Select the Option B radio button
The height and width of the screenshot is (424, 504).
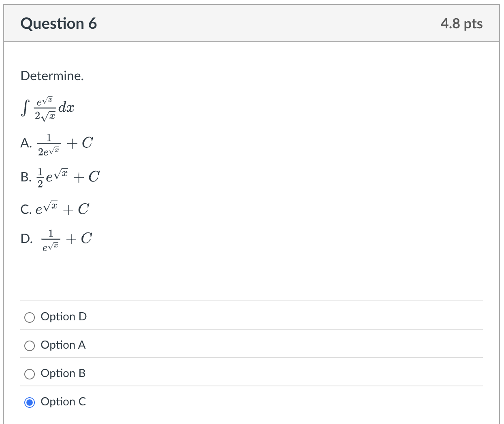pos(29,374)
